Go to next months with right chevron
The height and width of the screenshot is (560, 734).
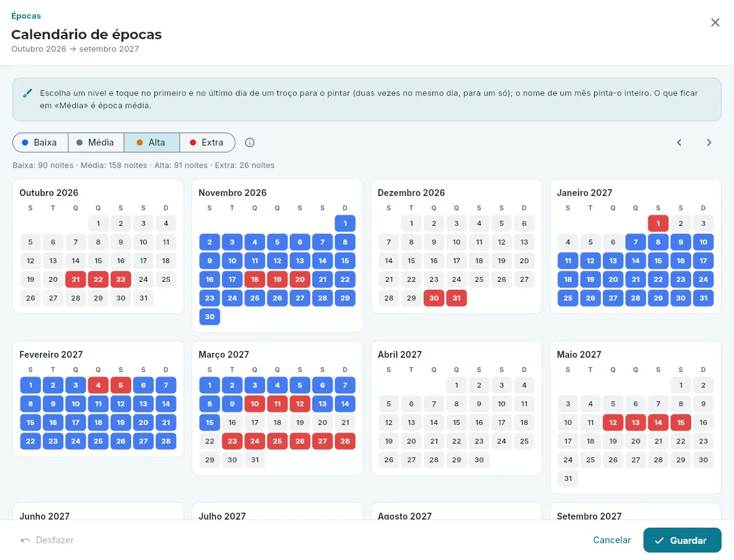point(708,142)
